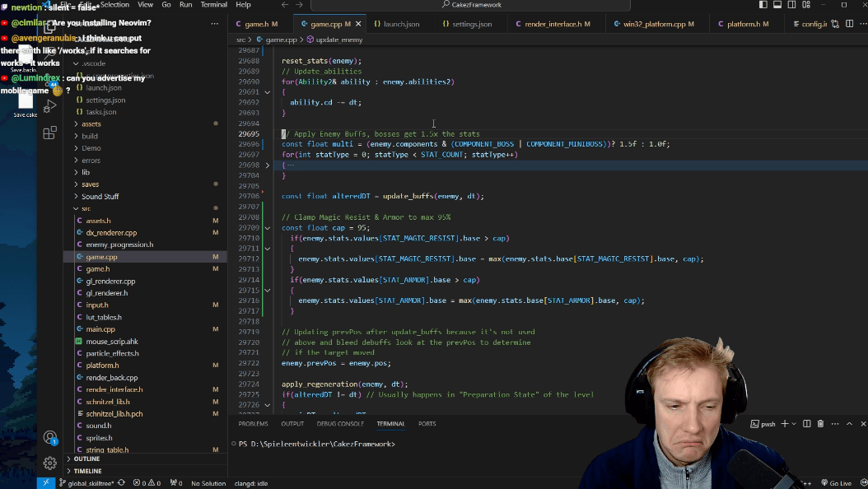
Task: Open the Terminal menu in menu bar
Action: coord(214,5)
